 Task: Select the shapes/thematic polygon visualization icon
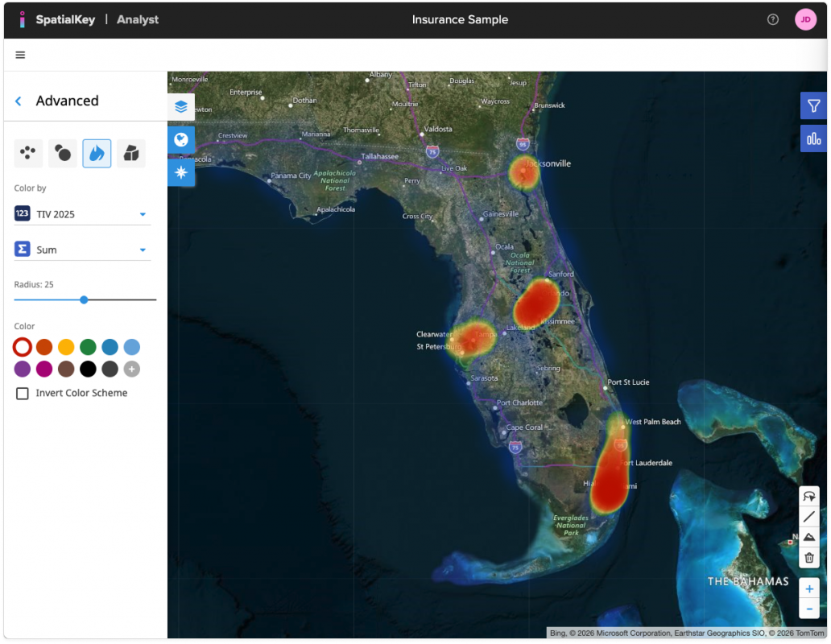[x=131, y=153]
